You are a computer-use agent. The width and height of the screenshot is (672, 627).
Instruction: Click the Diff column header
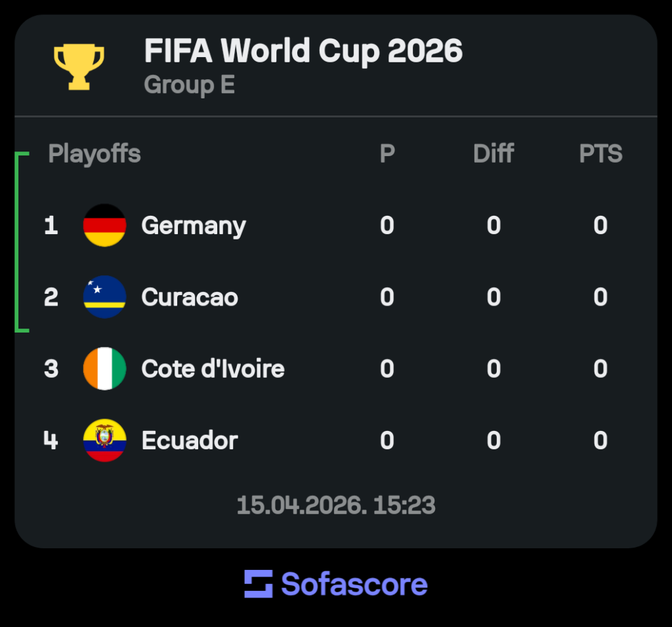(x=493, y=154)
